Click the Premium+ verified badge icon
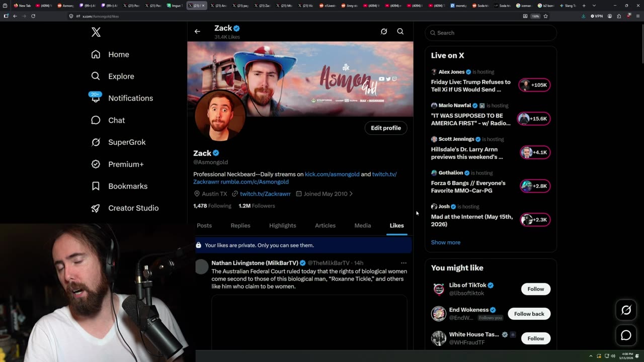This screenshot has height=362, width=644. tap(96, 164)
